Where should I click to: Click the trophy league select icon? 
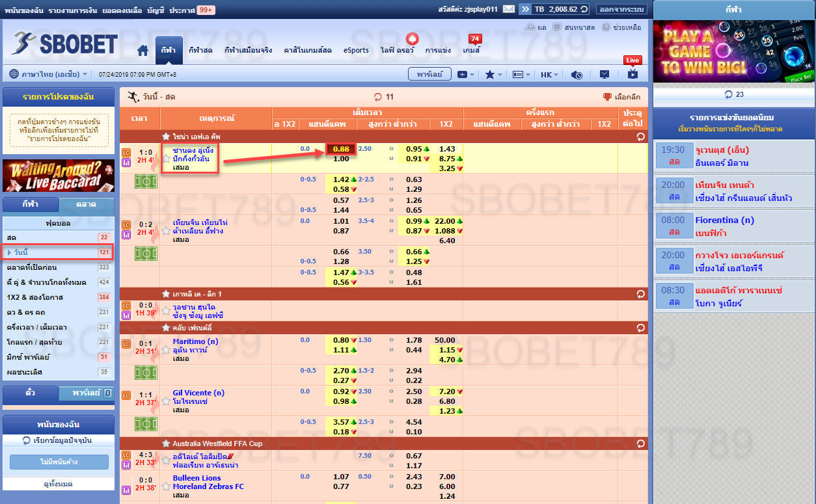click(607, 97)
